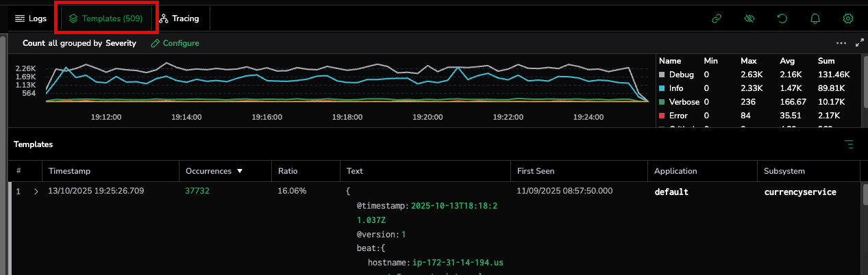The image size is (868, 275).
Task: Switch to the Tracing tab
Action: (x=179, y=18)
